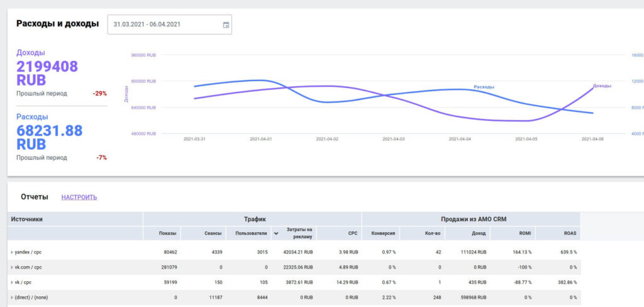Click the blue Расходы line label on chart
Image resolution: width=644 pixels, height=307 pixels.
tap(483, 87)
